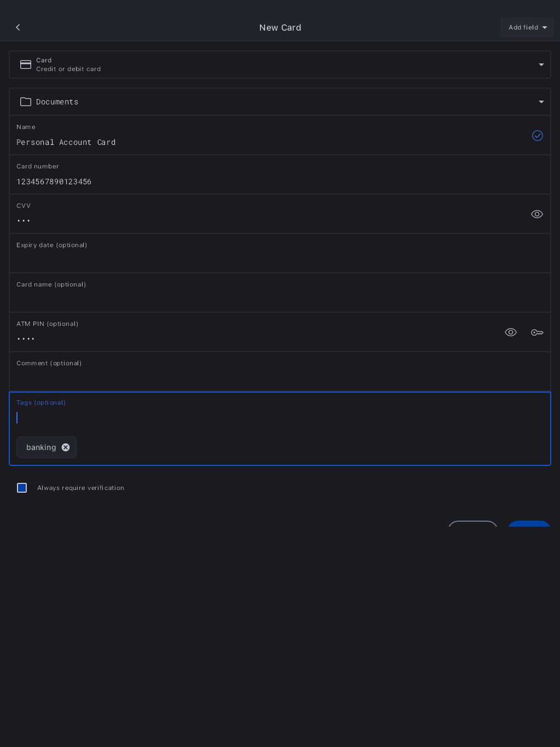Click the blue save button at bottom

(529, 524)
